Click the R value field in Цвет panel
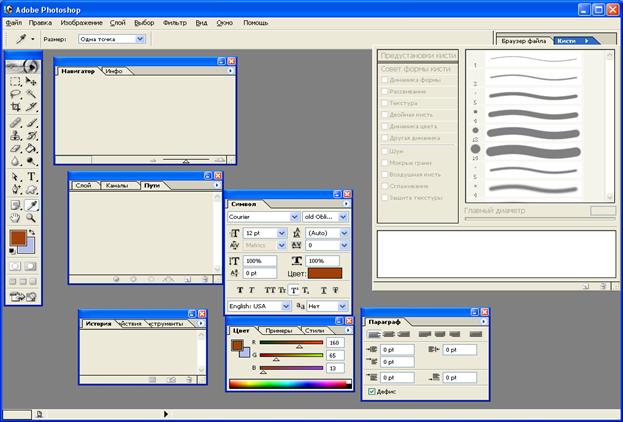Image resolution: width=623 pixels, height=422 pixels. [x=334, y=342]
